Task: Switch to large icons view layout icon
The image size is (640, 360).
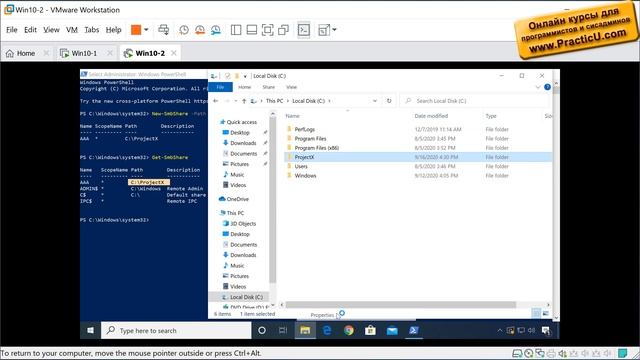Action: (546, 313)
